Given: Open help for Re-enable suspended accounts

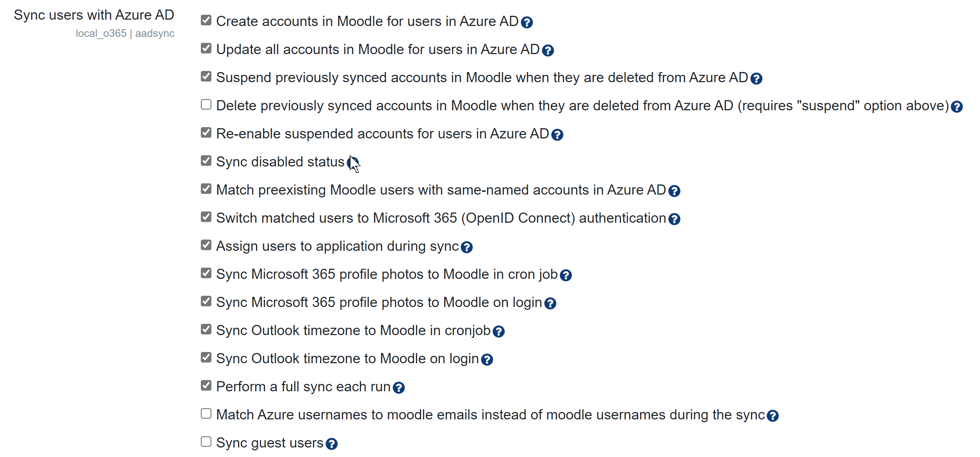Looking at the screenshot, I should 557,135.
